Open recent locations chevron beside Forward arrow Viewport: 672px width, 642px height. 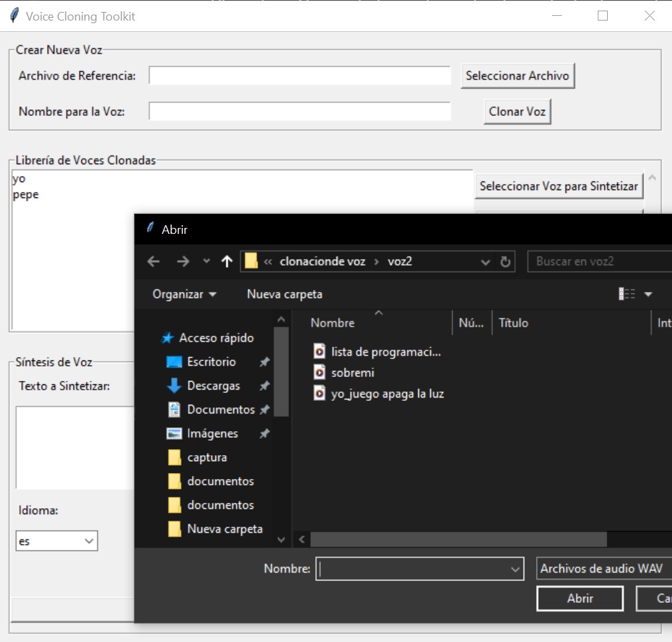pyautogui.click(x=207, y=260)
